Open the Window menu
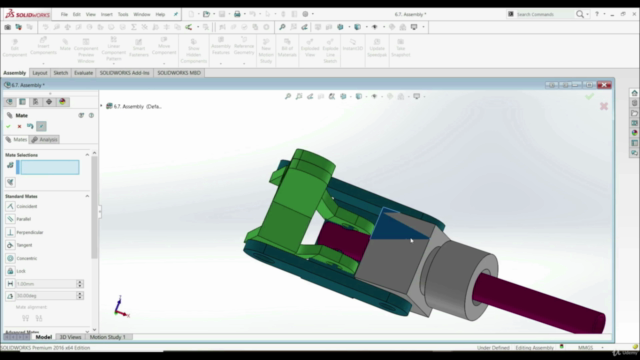Screen dimensions: 640x360 142,14
